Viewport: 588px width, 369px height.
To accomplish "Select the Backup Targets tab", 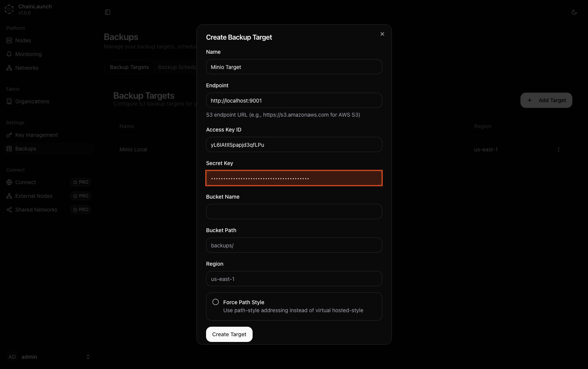I will coord(129,67).
